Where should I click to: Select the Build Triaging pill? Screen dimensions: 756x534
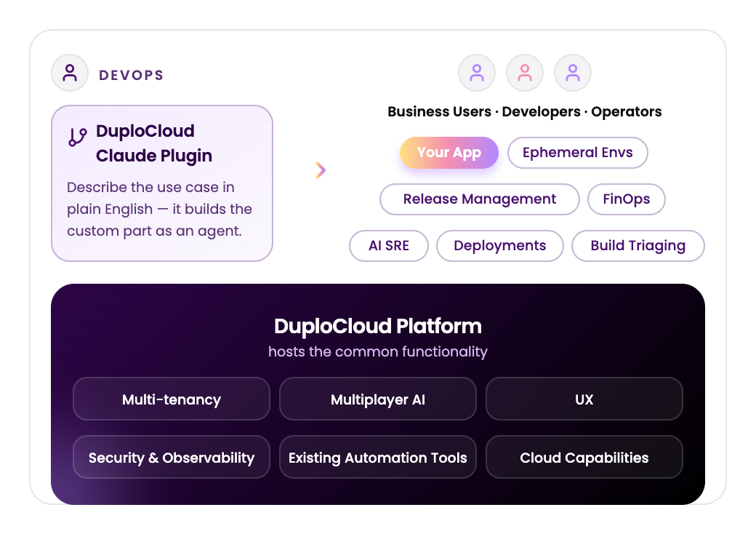[638, 246]
